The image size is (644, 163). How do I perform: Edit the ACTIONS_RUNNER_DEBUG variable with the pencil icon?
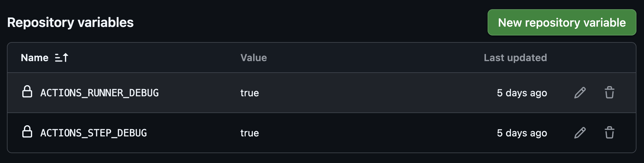(580, 93)
